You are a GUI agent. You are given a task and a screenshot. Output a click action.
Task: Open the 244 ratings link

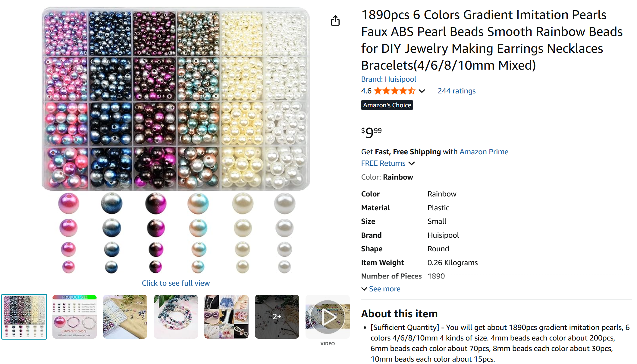coord(456,91)
